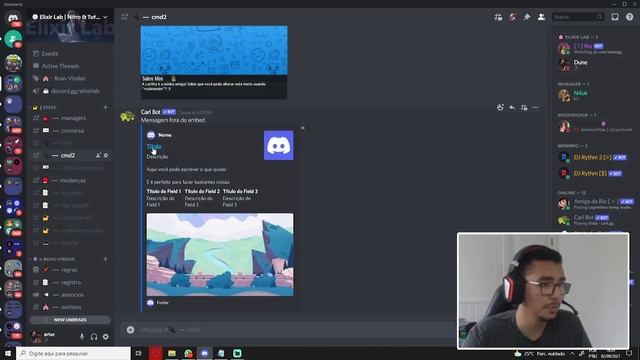Open the blue Loritta banner image
The image size is (640, 360).
coord(214,50)
